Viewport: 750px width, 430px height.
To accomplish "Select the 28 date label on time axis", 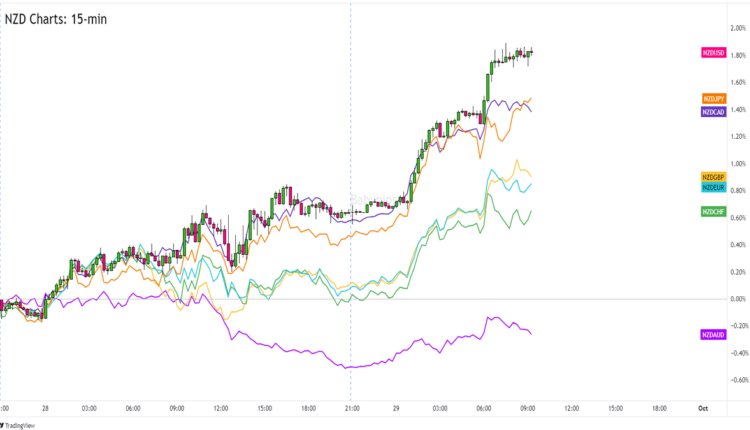I will (46, 408).
